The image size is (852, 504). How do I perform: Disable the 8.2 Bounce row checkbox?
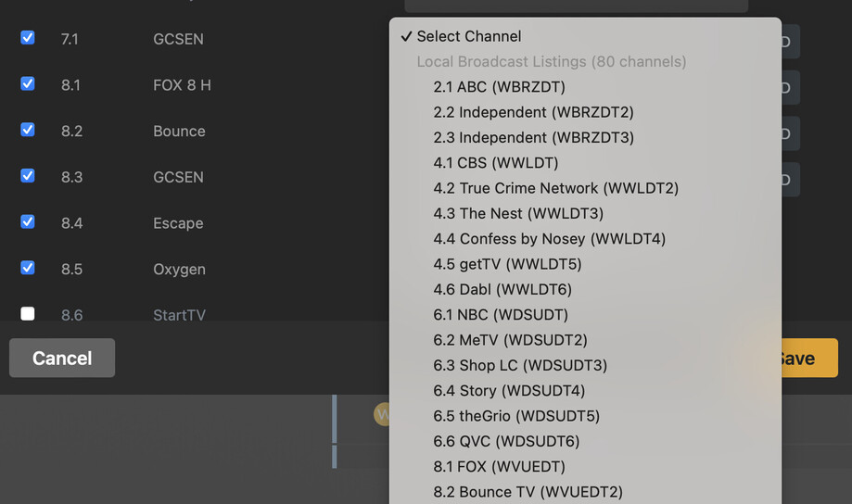pyautogui.click(x=28, y=130)
